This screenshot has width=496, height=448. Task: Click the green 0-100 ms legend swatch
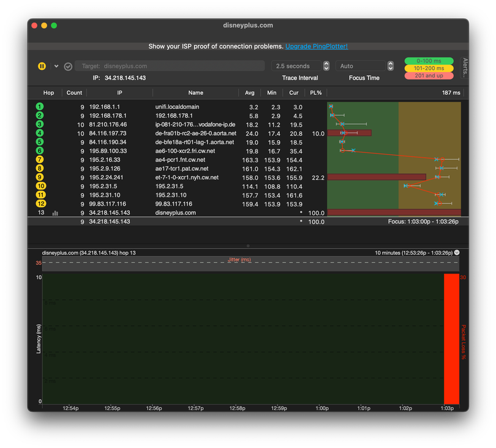[x=429, y=61]
